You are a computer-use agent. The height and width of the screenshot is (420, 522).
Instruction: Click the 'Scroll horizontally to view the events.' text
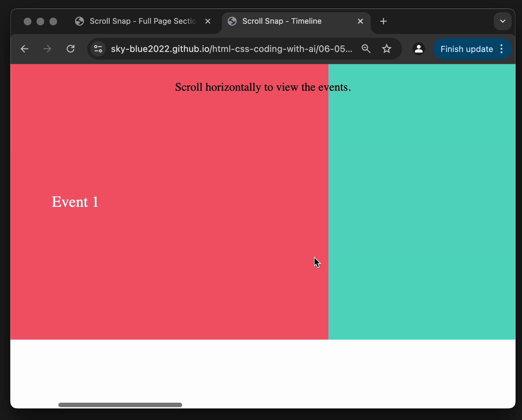tap(263, 87)
